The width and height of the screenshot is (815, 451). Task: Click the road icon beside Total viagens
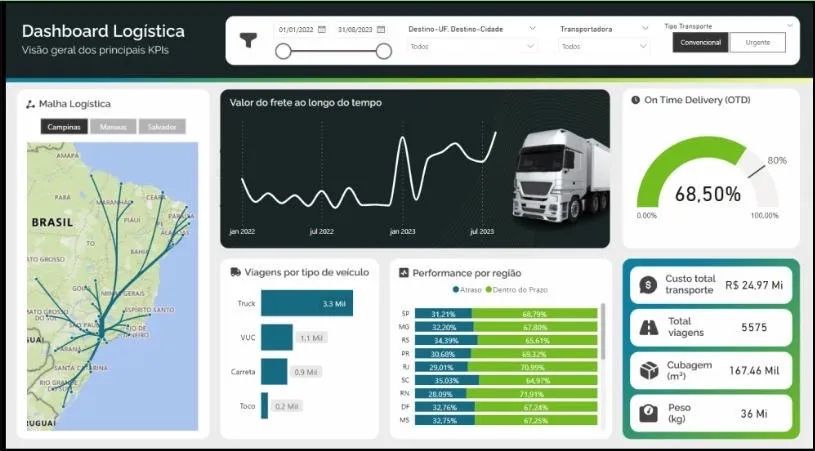point(647,327)
